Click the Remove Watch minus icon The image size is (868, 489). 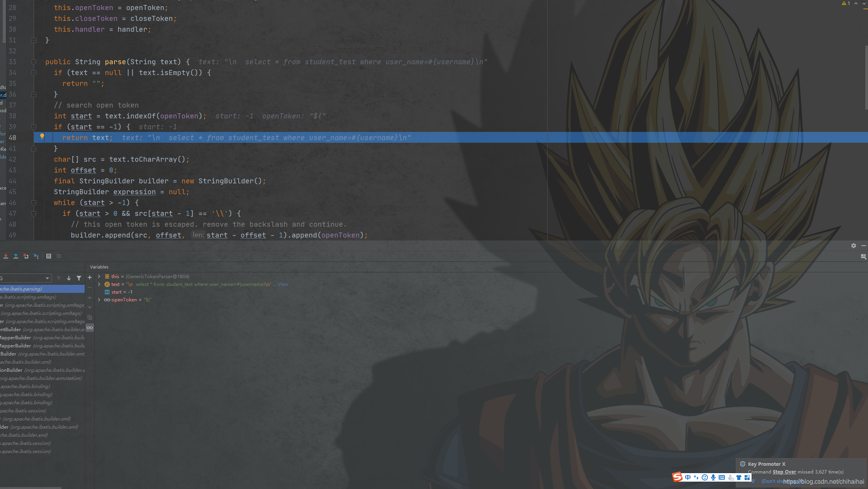[90, 287]
